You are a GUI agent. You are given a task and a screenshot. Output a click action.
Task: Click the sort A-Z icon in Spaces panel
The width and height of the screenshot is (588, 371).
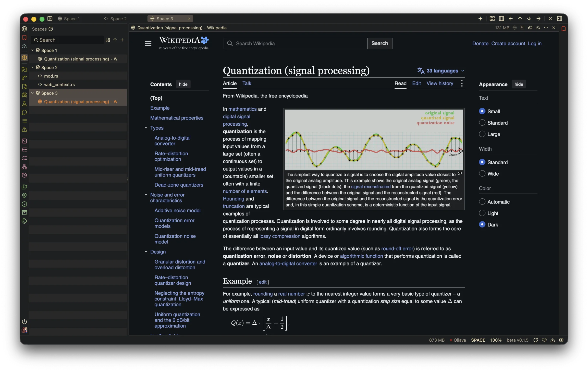point(108,40)
